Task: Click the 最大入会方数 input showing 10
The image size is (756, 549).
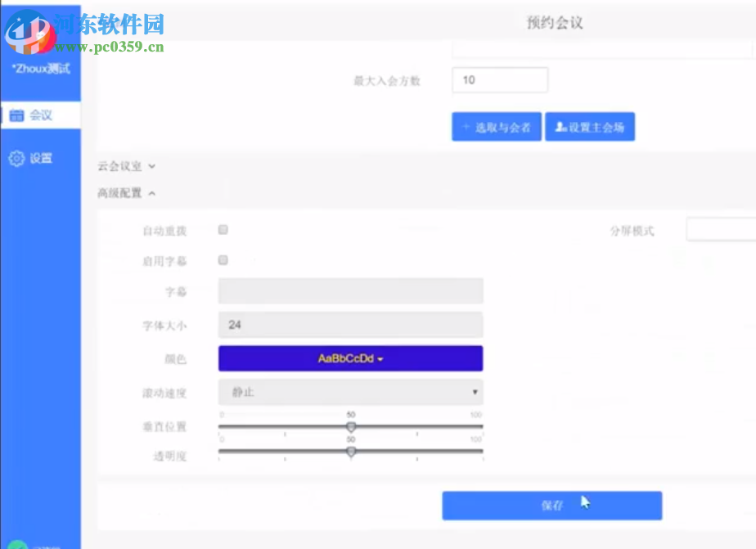Action: 500,79
